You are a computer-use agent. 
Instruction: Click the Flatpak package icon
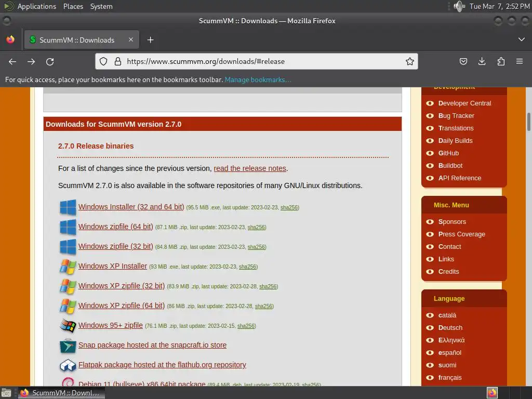(68, 365)
